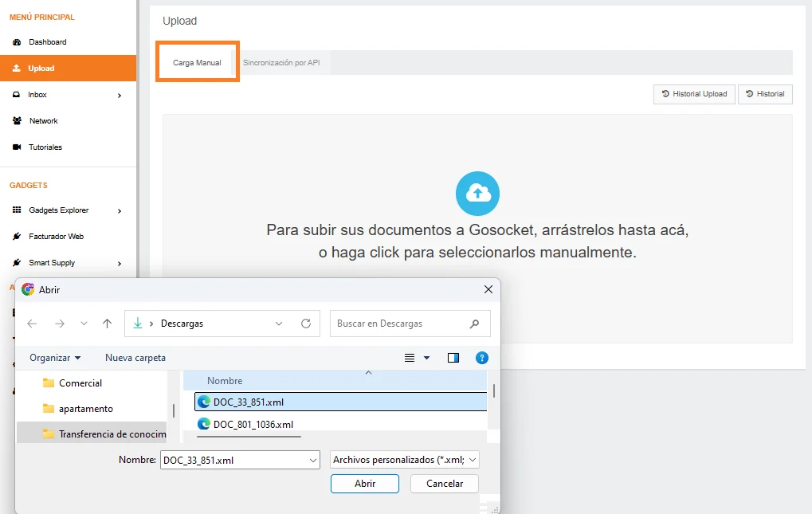Click the folder tree pane scrollbar

pos(174,411)
